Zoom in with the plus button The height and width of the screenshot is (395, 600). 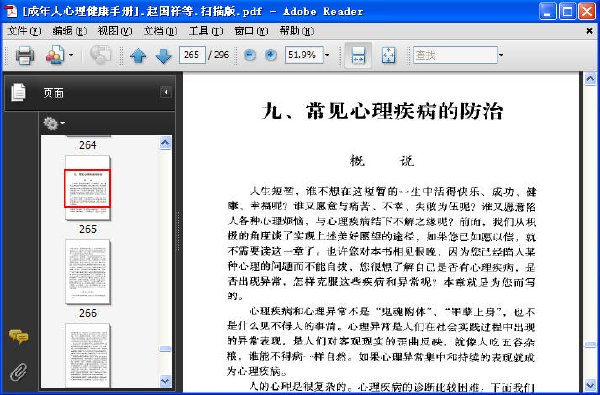(271, 55)
